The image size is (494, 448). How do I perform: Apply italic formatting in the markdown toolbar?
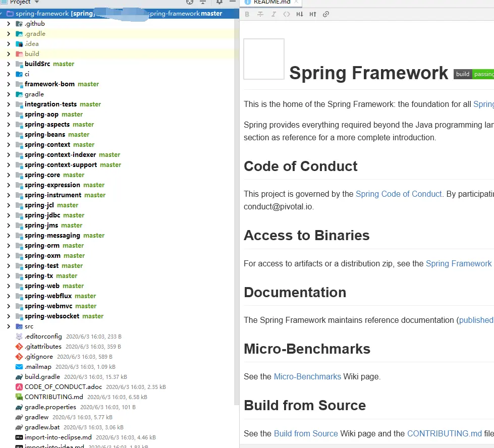(273, 14)
